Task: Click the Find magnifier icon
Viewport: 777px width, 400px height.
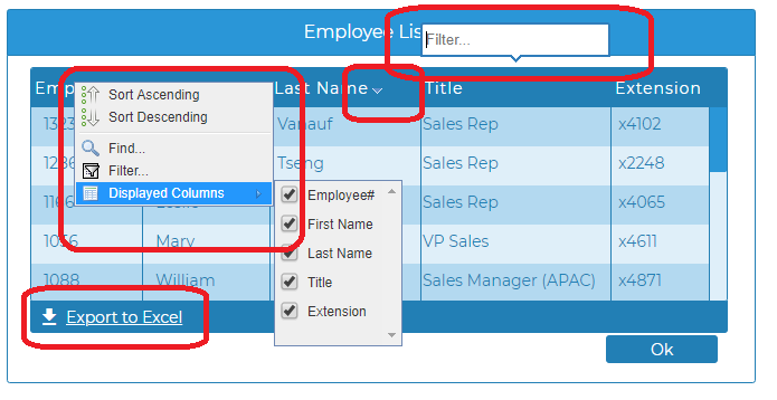Action: point(90,148)
